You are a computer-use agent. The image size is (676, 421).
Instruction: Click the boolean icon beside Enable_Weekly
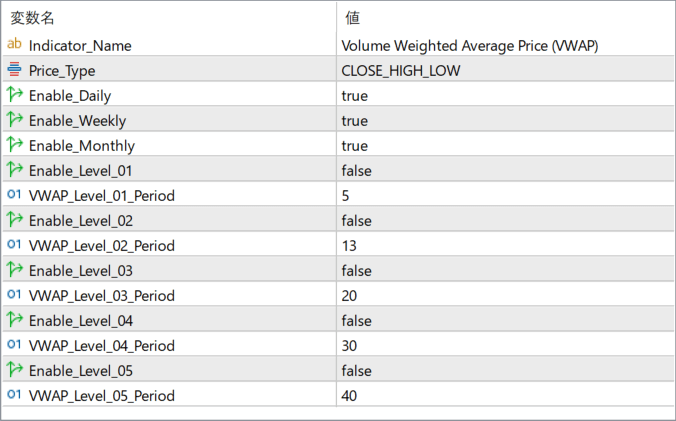pos(14,120)
